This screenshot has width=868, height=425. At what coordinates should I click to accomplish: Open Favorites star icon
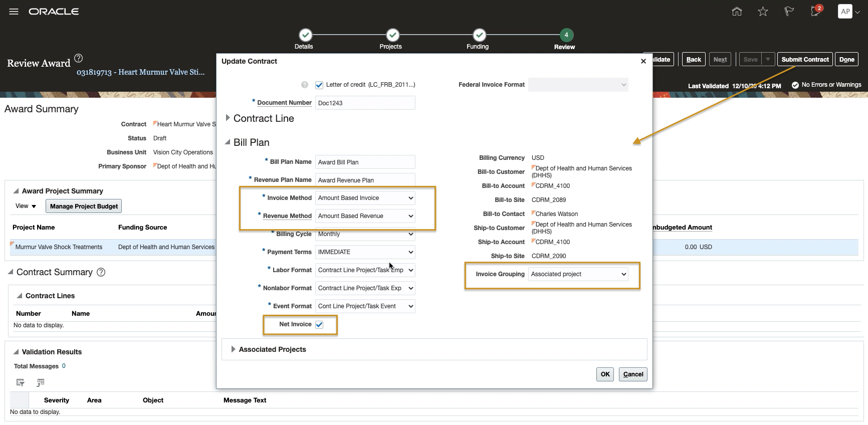pos(763,12)
